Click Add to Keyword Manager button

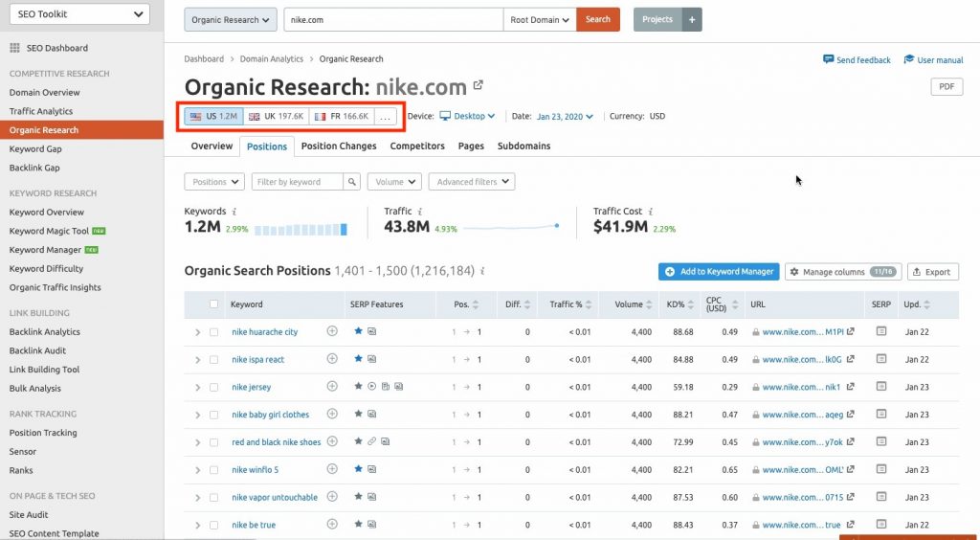719,272
